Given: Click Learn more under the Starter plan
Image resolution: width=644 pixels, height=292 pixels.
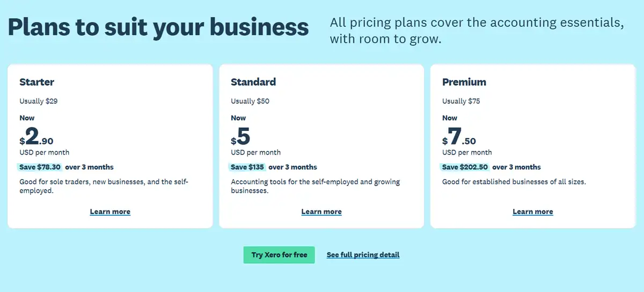Looking at the screenshot, I should [x=110, y=211].
